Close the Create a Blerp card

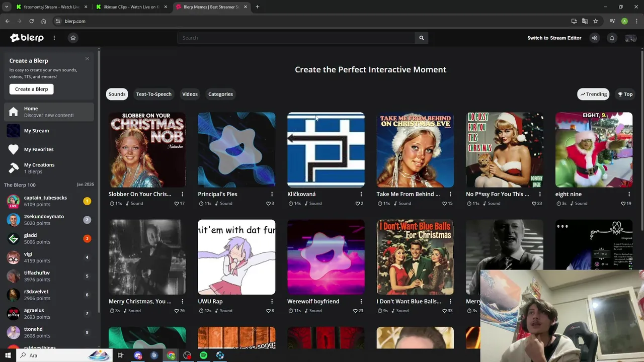point(87,59)
